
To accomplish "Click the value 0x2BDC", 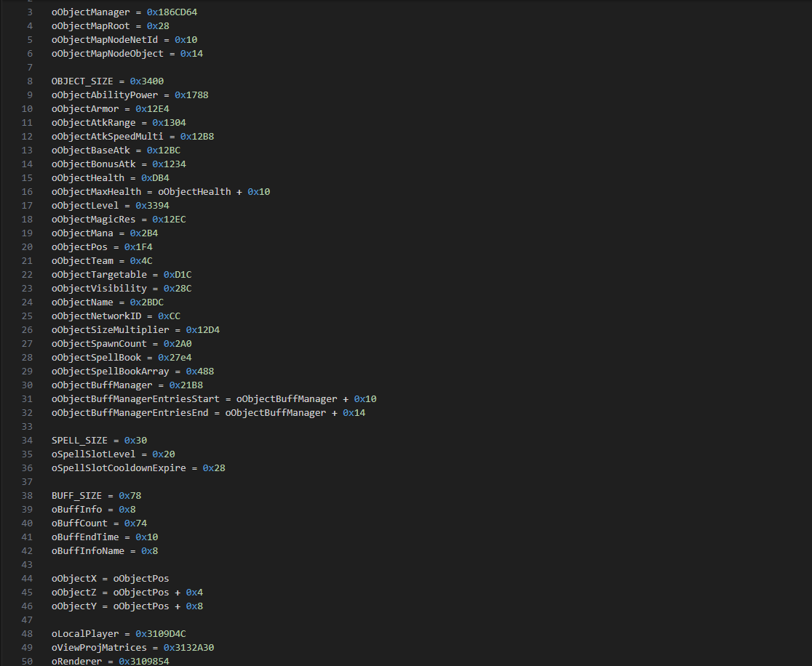I will pos(146,302).
